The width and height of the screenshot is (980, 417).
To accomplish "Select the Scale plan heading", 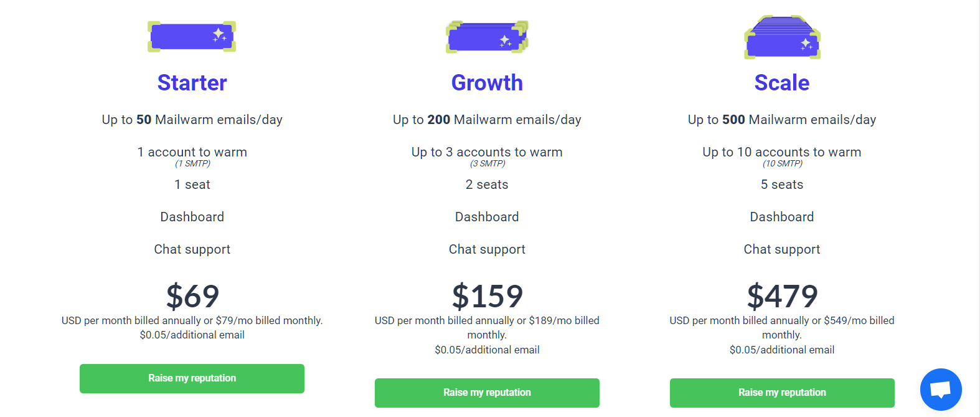I will 782,83.
